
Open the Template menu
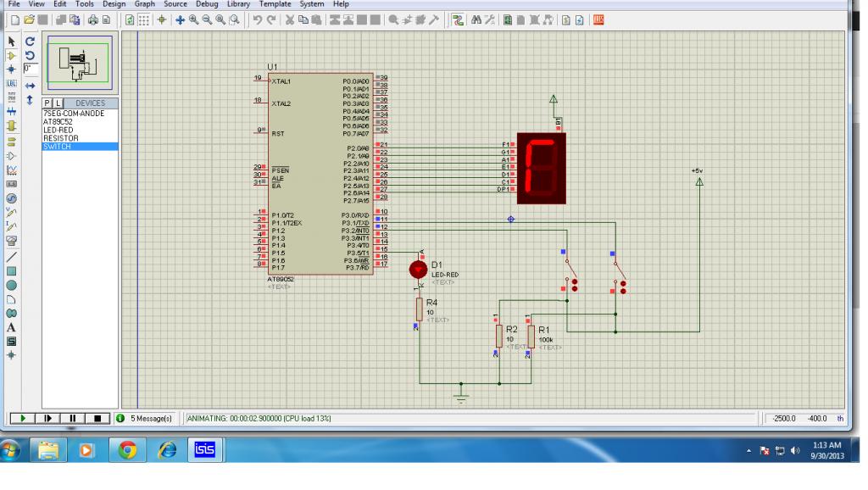tap(275, 4)
